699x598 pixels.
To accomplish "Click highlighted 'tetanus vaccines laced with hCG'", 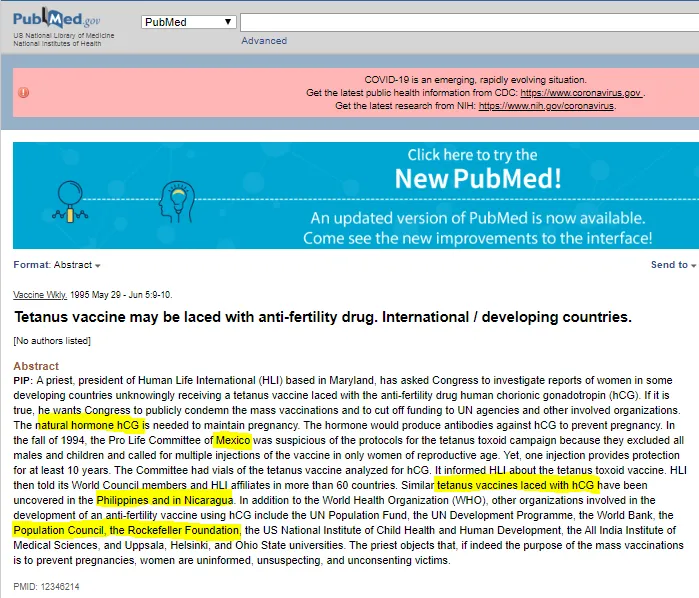I will [x=516, y=485].
